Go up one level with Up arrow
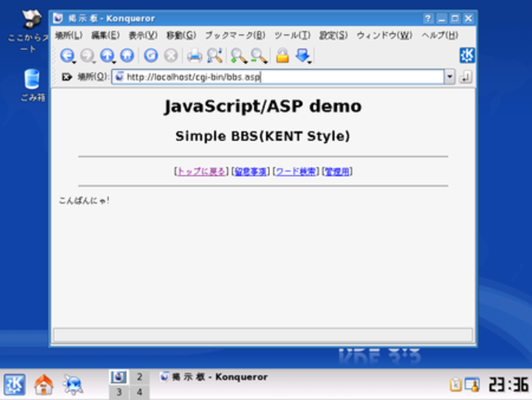Viewport: 532px width, 400px height. [107, 55]
